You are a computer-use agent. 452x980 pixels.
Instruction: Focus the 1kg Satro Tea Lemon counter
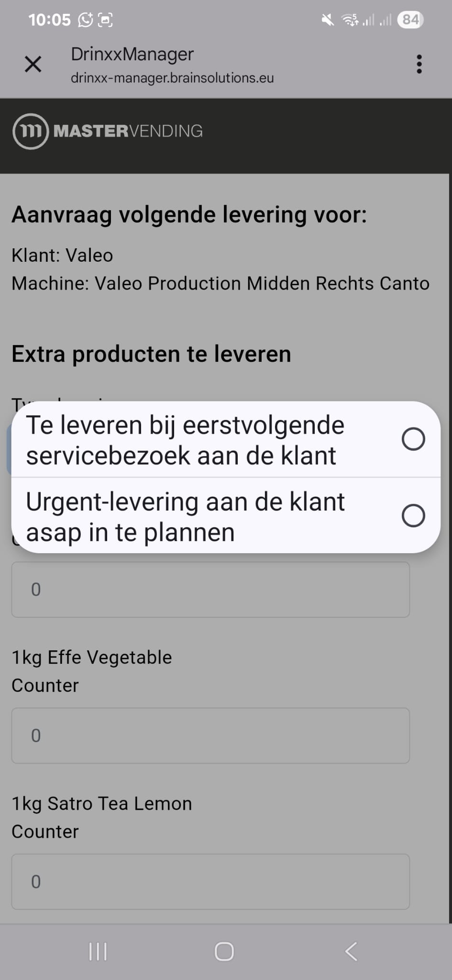pyautogui.click(x=210, y=881)
